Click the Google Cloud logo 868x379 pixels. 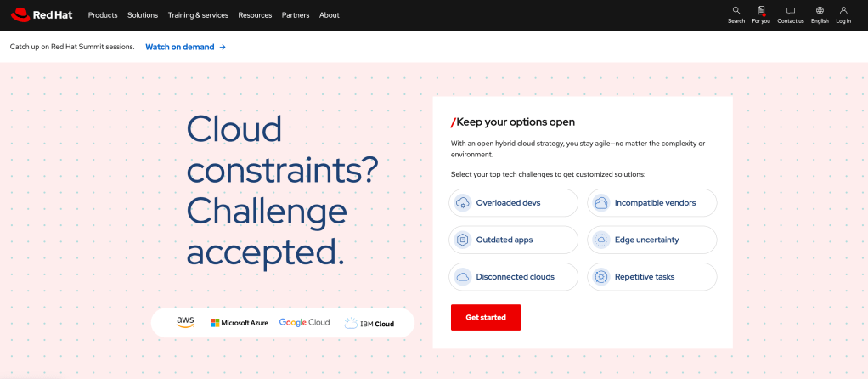point(304,323)
